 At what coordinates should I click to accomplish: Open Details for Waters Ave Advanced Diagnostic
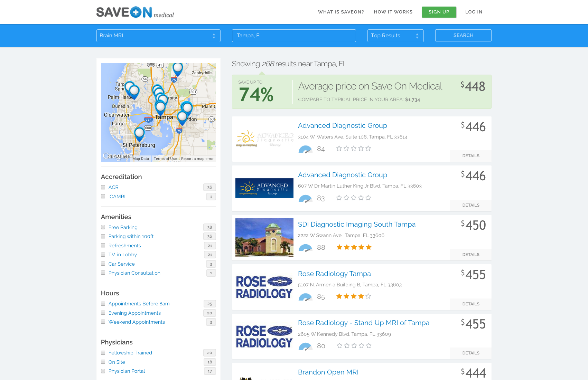pos(471,156)
